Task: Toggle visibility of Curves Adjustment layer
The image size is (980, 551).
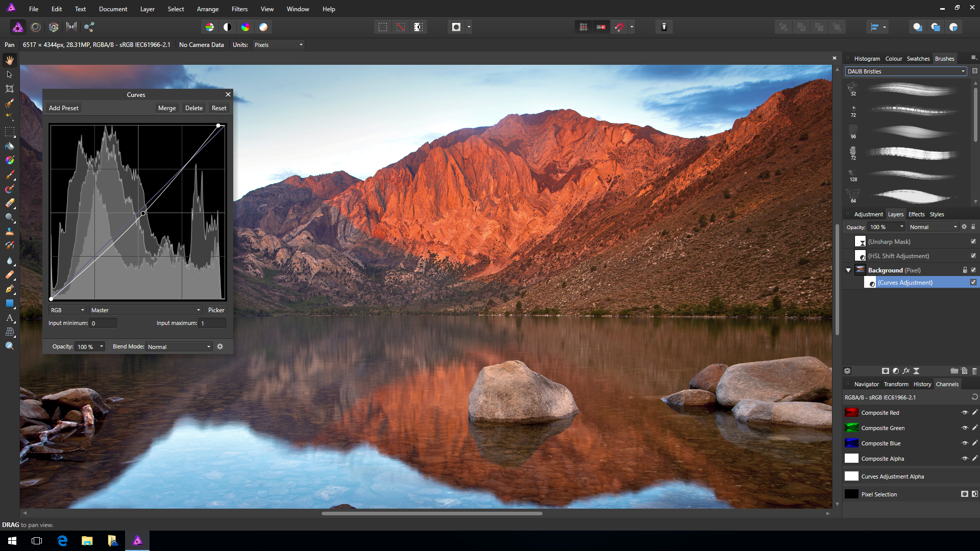Action: (x=973, y=282)
